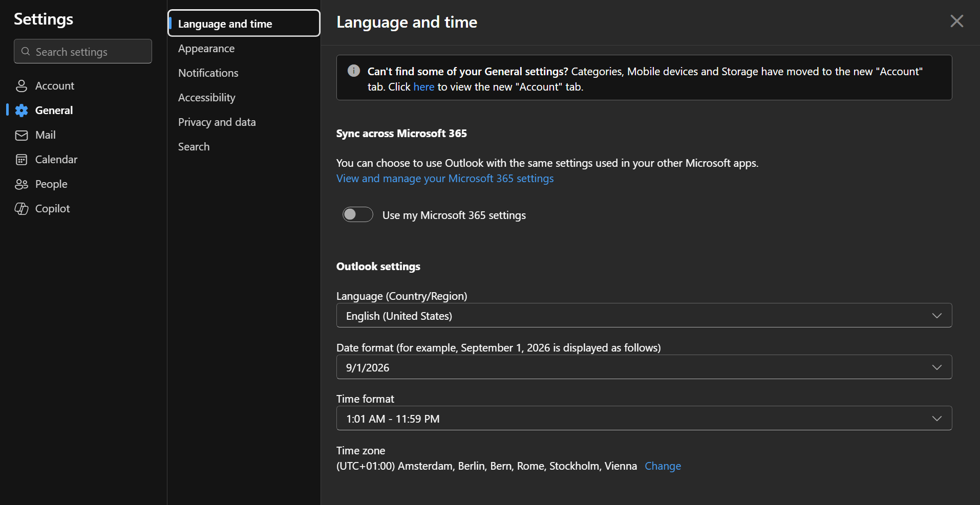The width and height of the screenshot is (980, 505).
Task: Enable Use my Microsoft 365 settings toggle
Action: [x=357, y=214]
